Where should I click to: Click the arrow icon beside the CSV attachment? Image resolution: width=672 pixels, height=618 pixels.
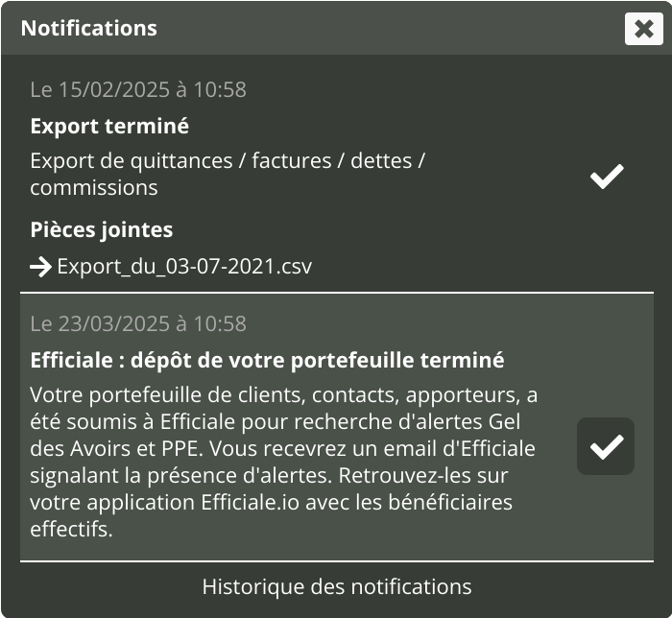[x=40, y=266]
